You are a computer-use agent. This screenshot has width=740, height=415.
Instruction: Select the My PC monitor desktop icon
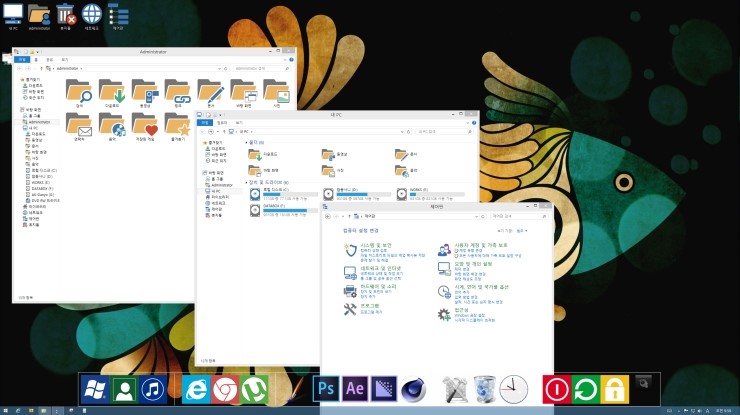[x=13, y=16]
